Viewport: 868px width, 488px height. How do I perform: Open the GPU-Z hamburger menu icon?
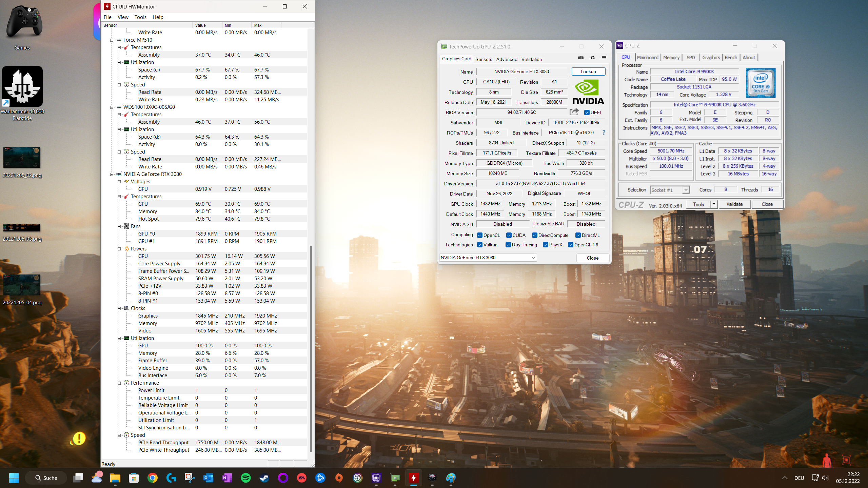point(604,58)
